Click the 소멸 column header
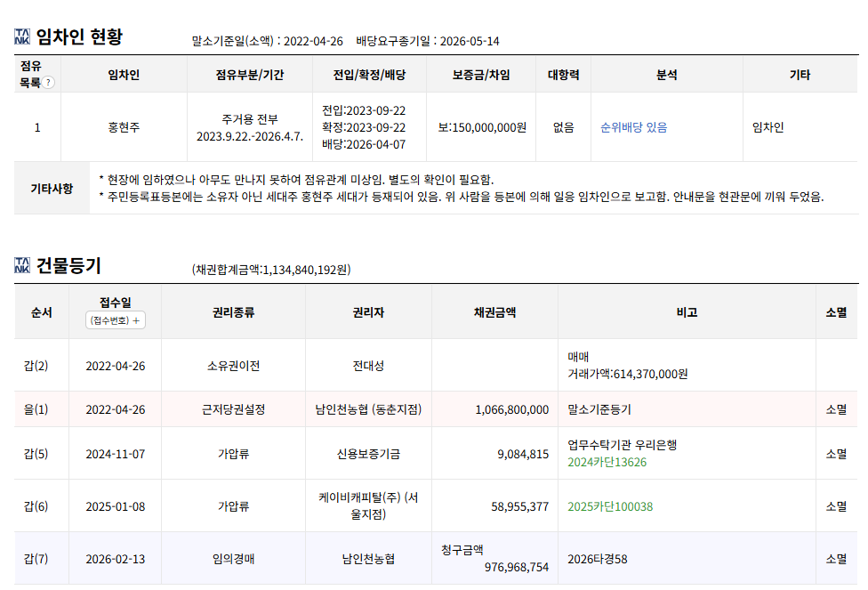 click(x=837, y=312)
